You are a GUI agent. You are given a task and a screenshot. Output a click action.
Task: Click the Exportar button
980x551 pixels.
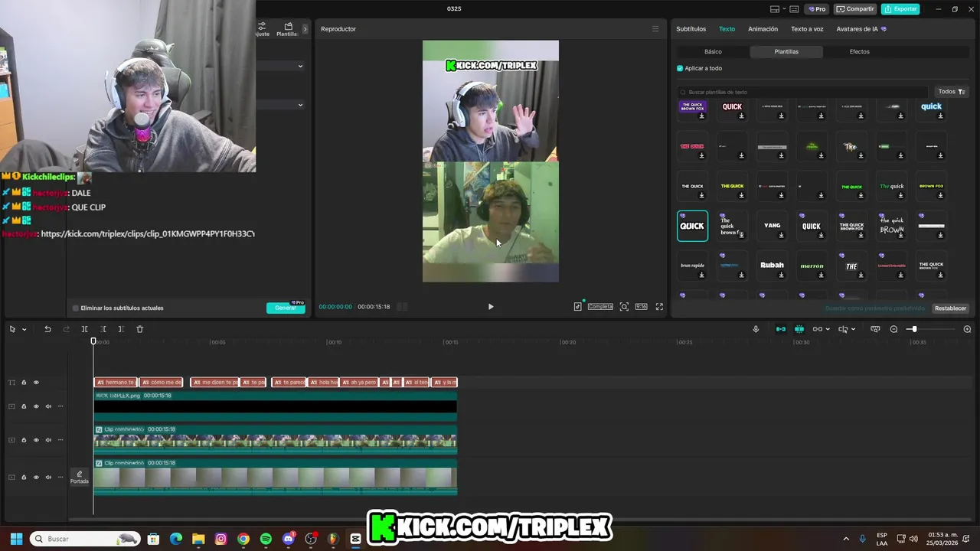coord(900,9)
